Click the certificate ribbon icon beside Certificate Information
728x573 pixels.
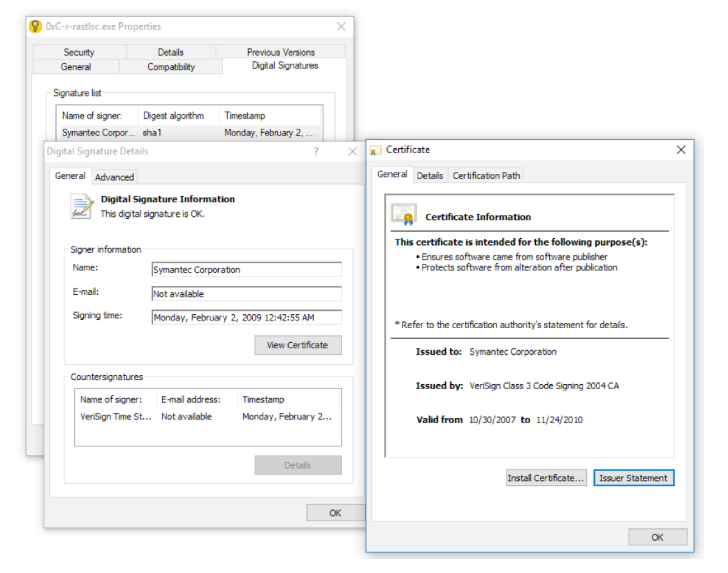tap(404, 214)
